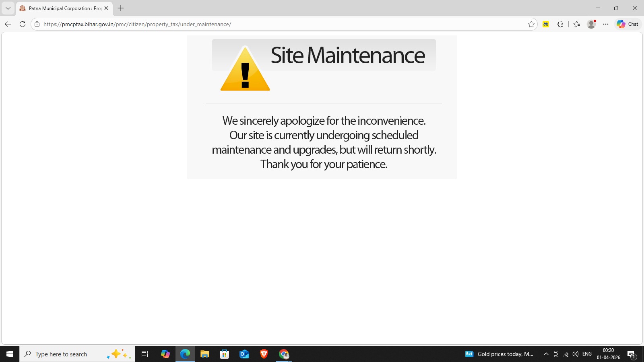644x362 pixels.
Task: Open a new tab with plus button
Action: pos(121,8)
